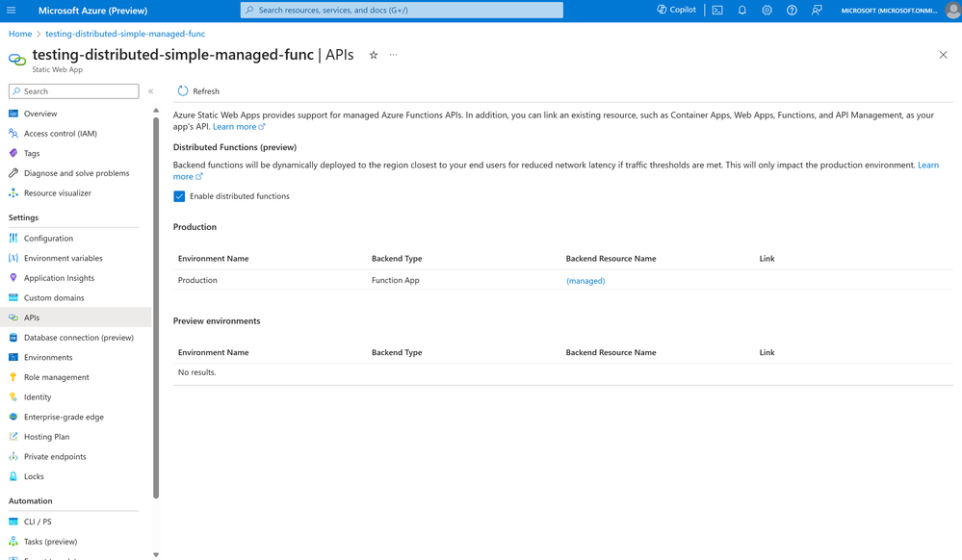Click the Configuration icon in Settings
Viewport: 962px width, 560px height.
(x=13, y=238)
